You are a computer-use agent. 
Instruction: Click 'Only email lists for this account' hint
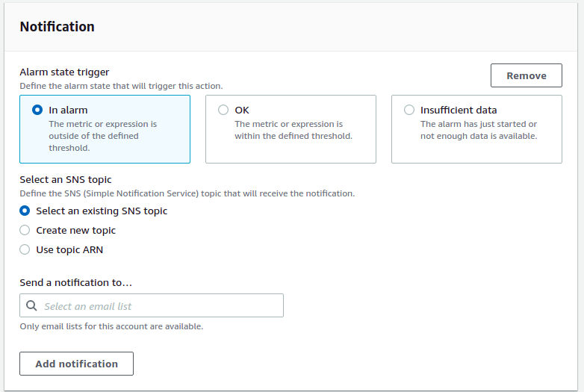[111, 326]
